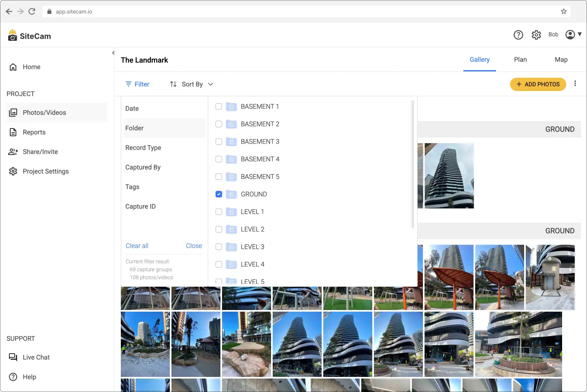Open the Help question mark icon in top bar
The height and width of the screenshot is (392, 587).
[x=518, y=35]
